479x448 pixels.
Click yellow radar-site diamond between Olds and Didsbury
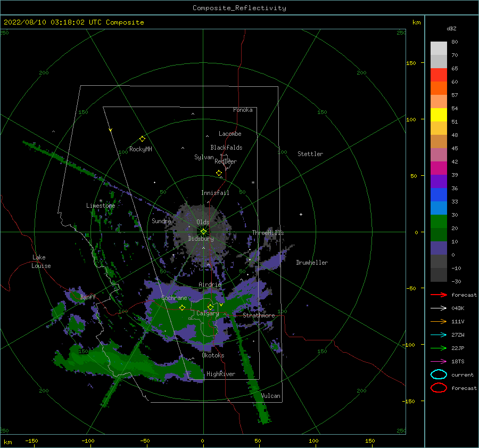[203, 232]
